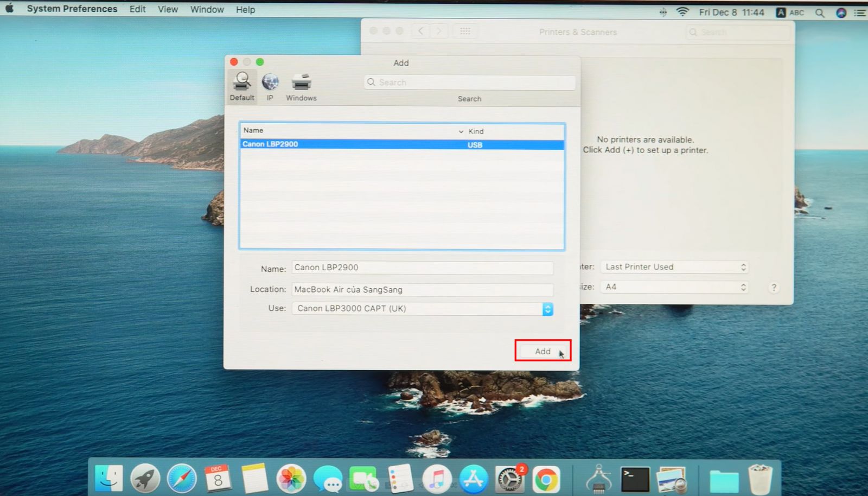868x496 pixels.
Task: Open Launchpad from the Dock
Action: pyautogui.click(x=145, y=478)
